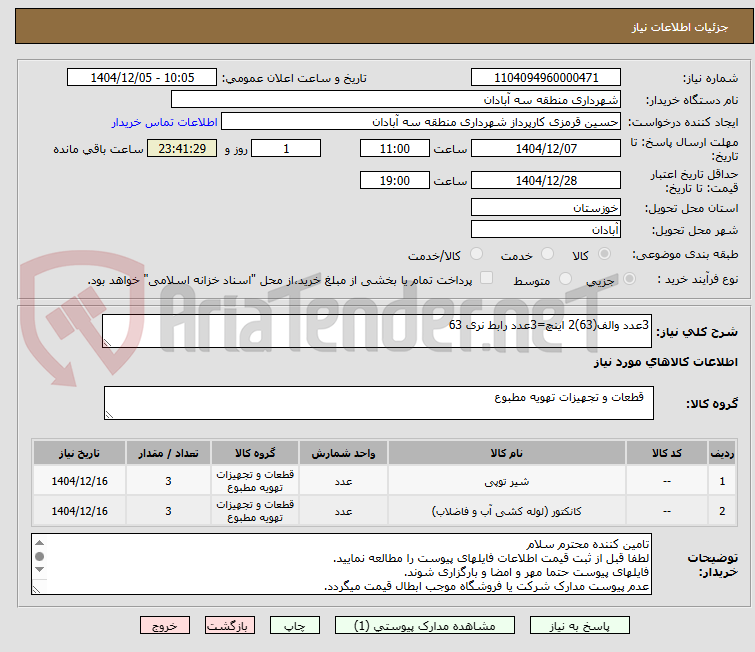Select the 'خدمت' radio button
755x652 pixels.
point(547,254)
